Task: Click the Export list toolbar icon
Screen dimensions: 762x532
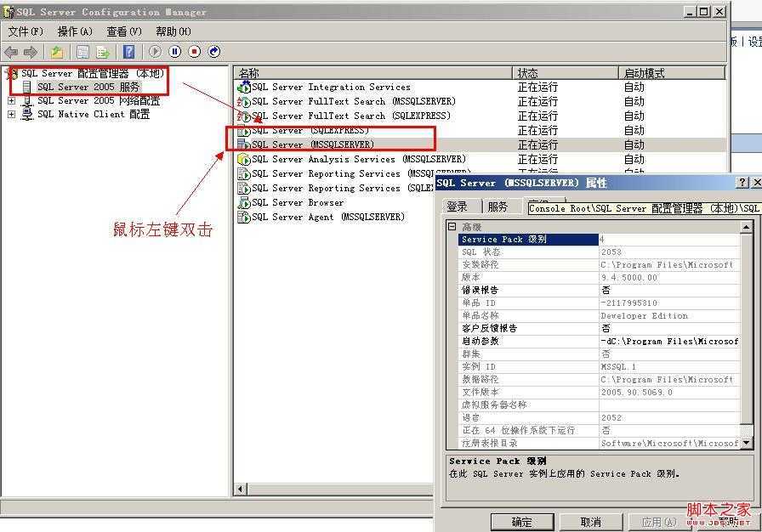Action: (103, 52)
